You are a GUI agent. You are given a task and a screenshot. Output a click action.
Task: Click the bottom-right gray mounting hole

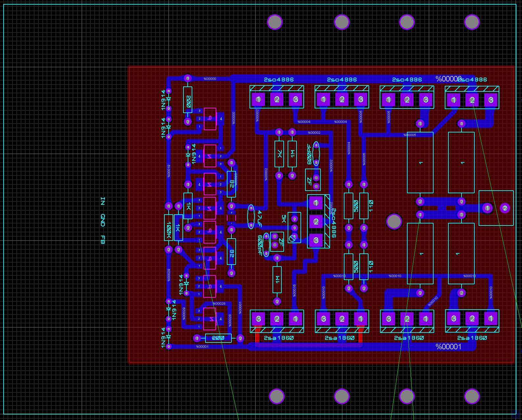[x=472, y=396]
